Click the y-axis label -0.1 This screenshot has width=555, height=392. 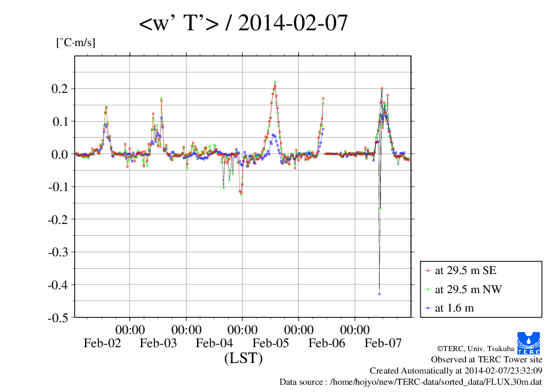[x=58, y=187]
